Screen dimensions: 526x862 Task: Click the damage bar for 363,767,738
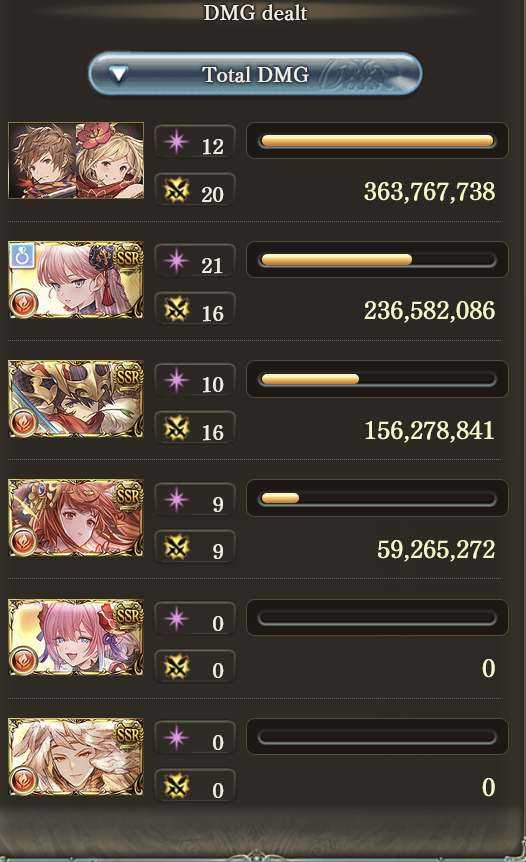(377, 141)
